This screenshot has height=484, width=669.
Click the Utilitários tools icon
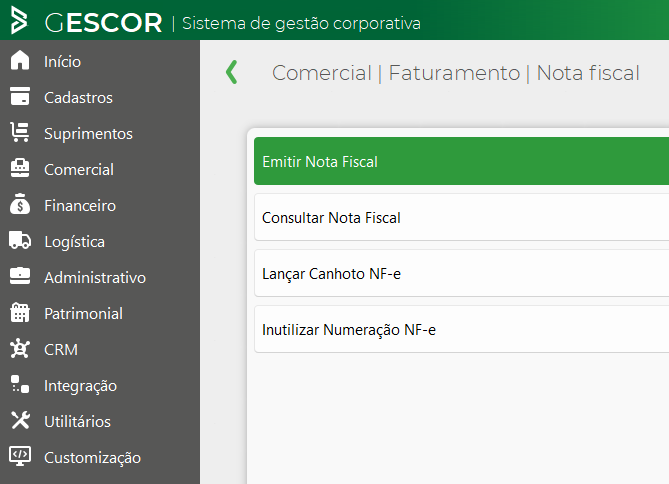point(19,421)
